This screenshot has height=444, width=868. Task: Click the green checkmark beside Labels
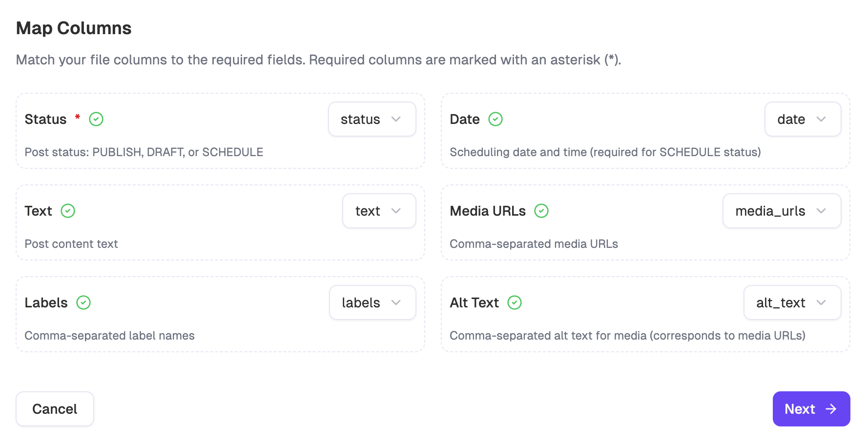click(84, 303)
